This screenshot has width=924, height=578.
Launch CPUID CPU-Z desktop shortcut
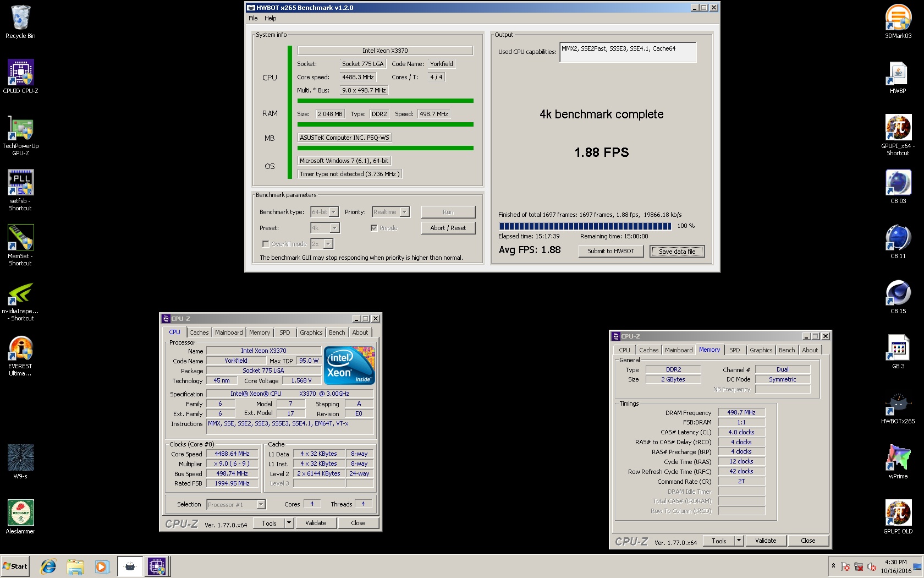(x=20, y=77)
